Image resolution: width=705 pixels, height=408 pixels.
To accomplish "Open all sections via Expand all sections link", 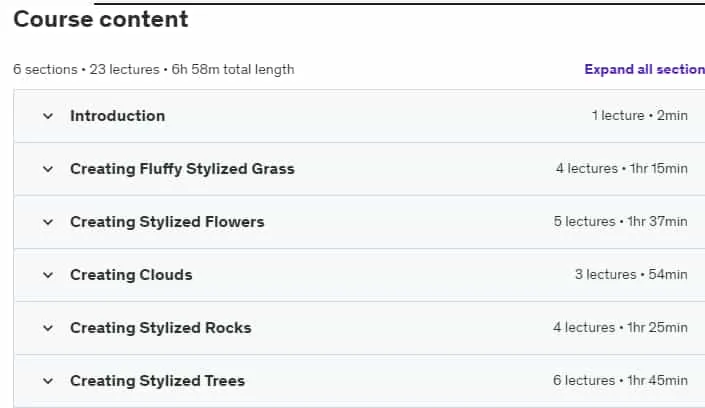I will pyautogui.click(x=644, y=69).
